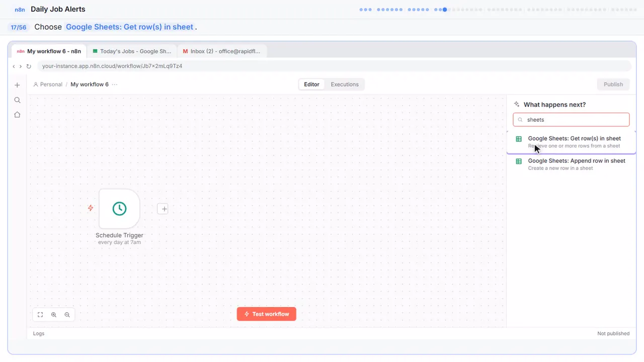Viewport: 644px width, 362px height.
Task: Click the Publish button
Action: coord(613,84)
